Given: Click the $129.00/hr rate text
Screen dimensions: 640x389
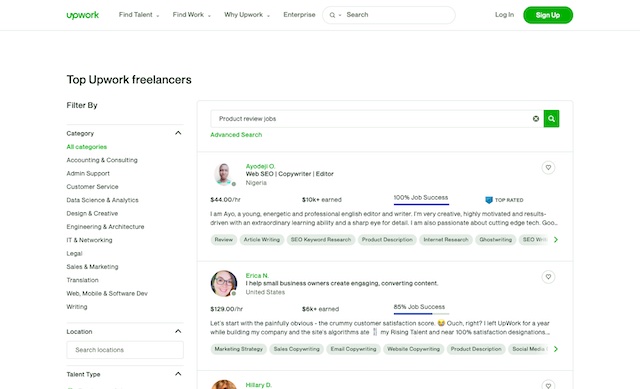Looking at the screenshot, I should coord(227,309).
